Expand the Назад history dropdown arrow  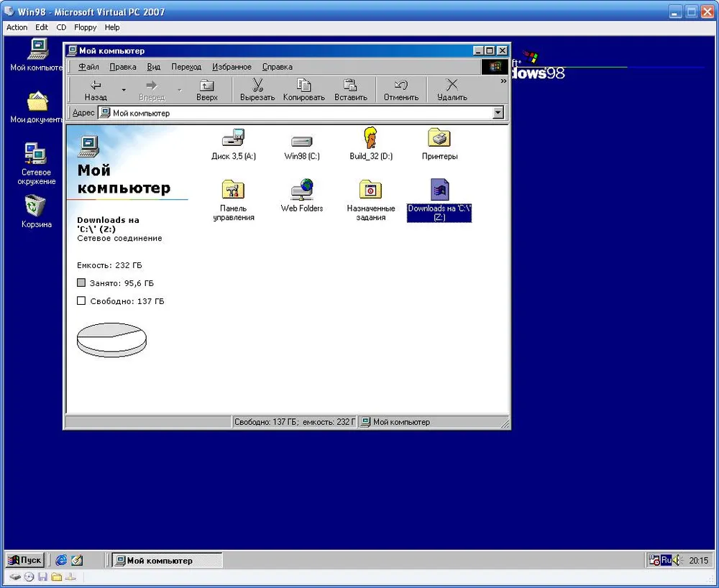124,90
